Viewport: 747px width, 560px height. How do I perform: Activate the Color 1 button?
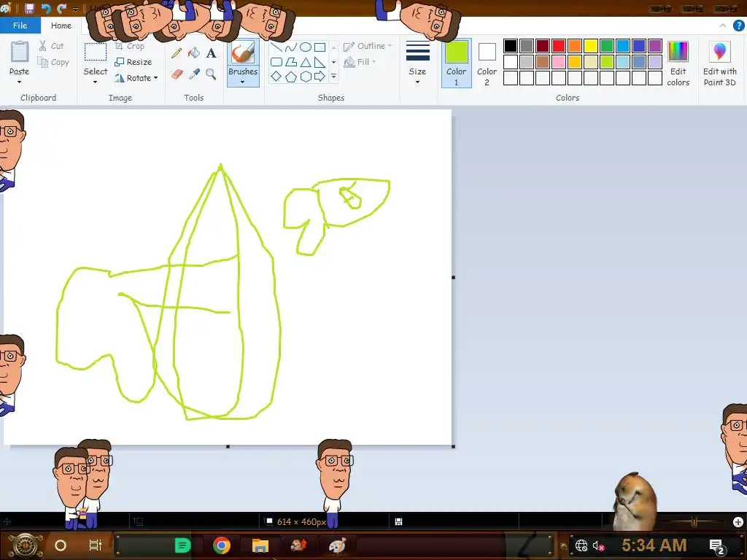(456, 63)
